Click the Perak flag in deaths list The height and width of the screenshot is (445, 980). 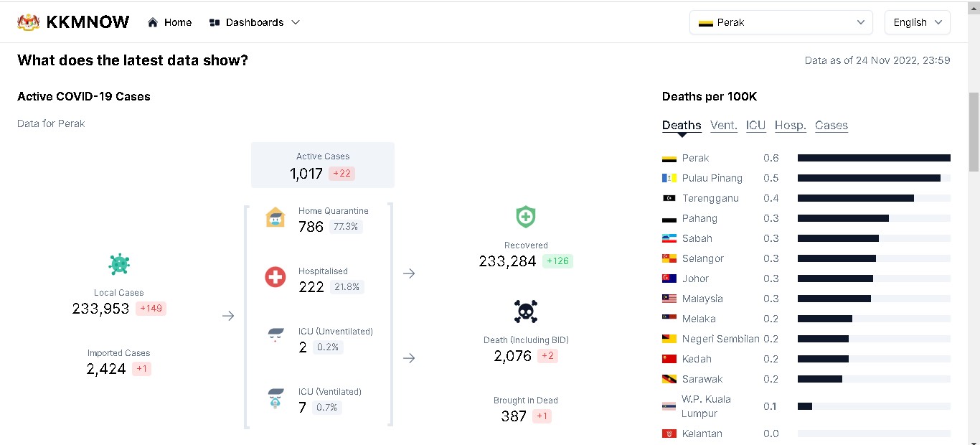[x=669, y=158]
